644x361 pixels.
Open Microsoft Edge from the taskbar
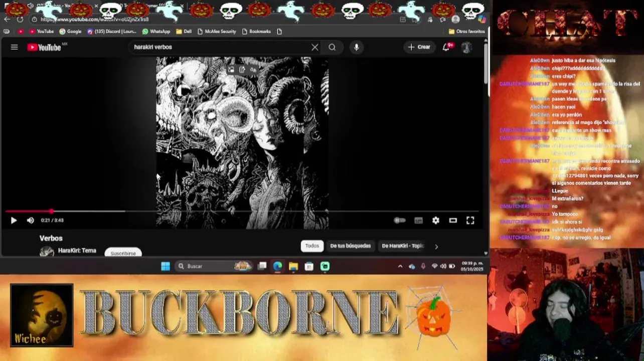(x=277, y=266)
